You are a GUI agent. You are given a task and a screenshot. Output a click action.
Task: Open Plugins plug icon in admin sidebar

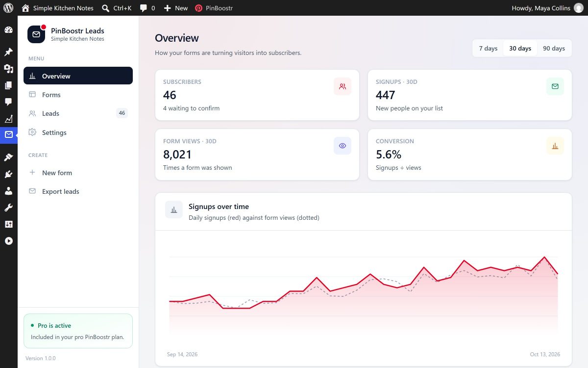(x=8, y=174)
